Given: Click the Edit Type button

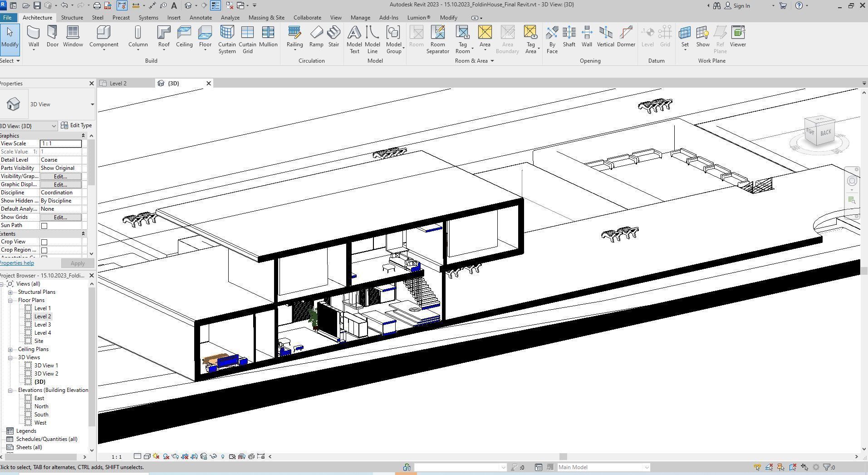Looking at the screenshot, I should click(x=77, y=125).
